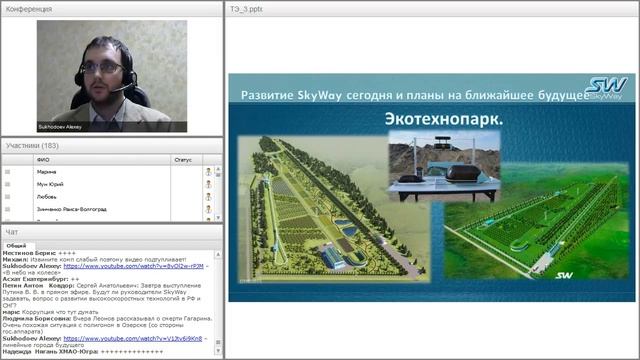Image resolution: width=640 pixels, height=360 pixels.
Task: Select participant Марина in the list
Action: (47, 172)
